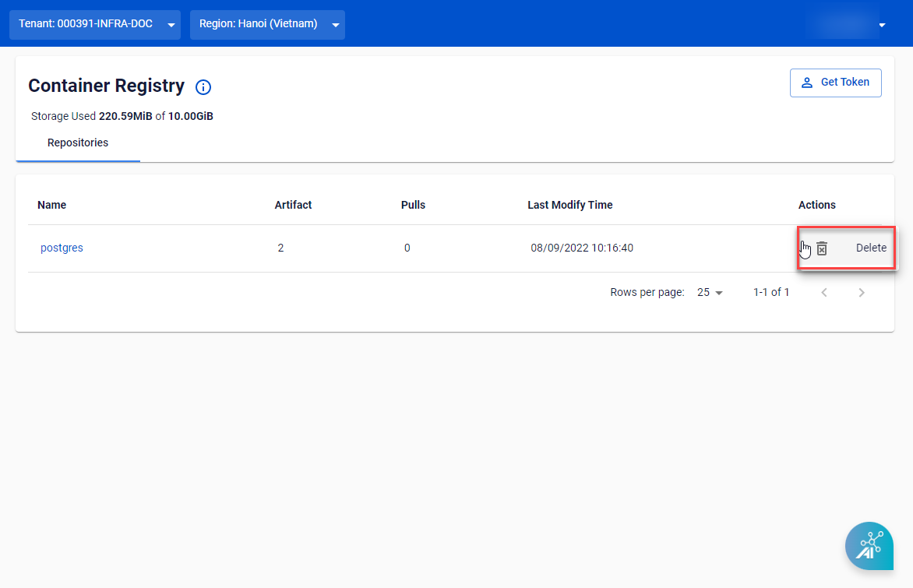
Task: Switch to the Repositories tab
Action: point(78,143)
